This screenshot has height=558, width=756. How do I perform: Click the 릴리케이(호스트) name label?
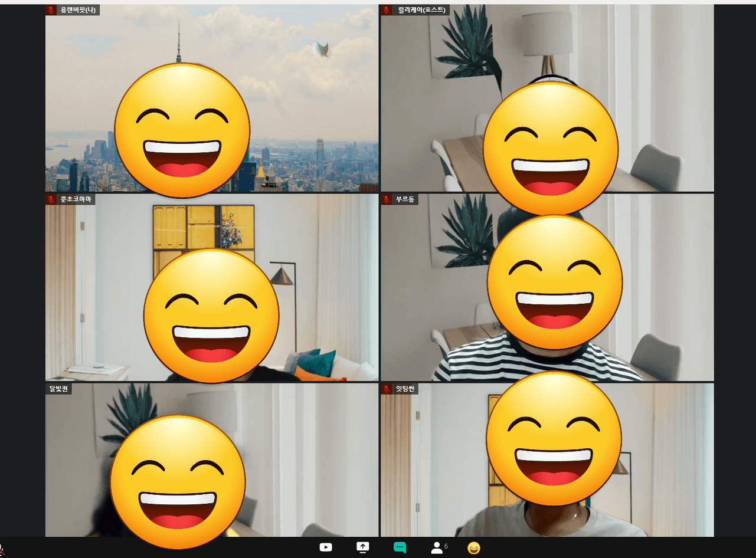coord(421,10)
